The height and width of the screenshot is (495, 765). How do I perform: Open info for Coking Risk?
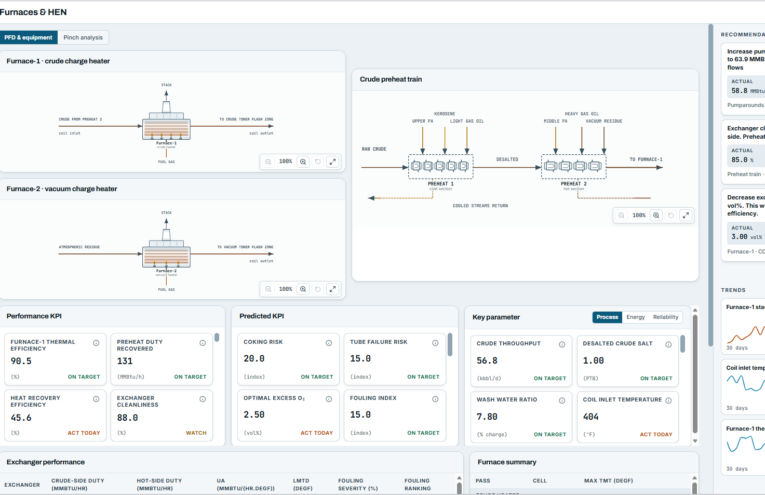[329, 343]
